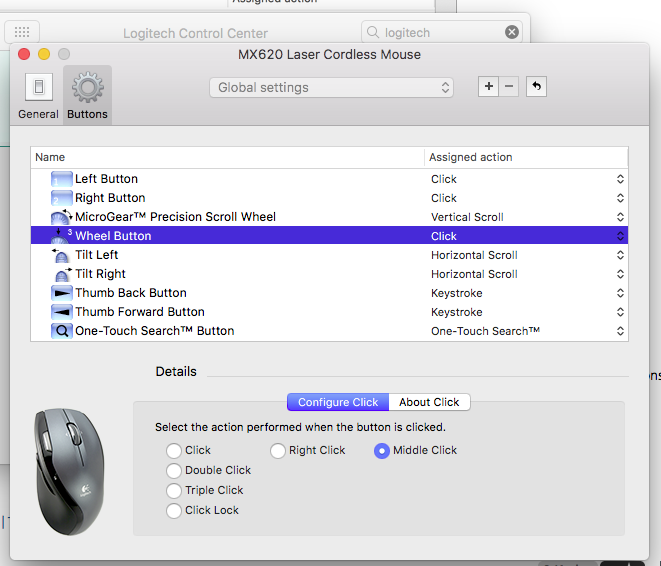Click the Wheel Button row icon
This screenshot has height=566, width=661.
coord(62,236)
